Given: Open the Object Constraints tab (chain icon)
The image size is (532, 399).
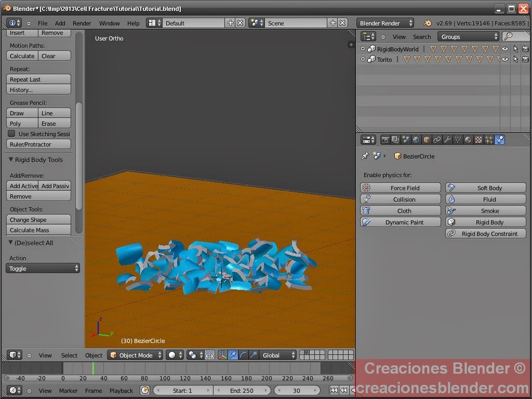Looking at the screenshot, I should tap(436, 140).
